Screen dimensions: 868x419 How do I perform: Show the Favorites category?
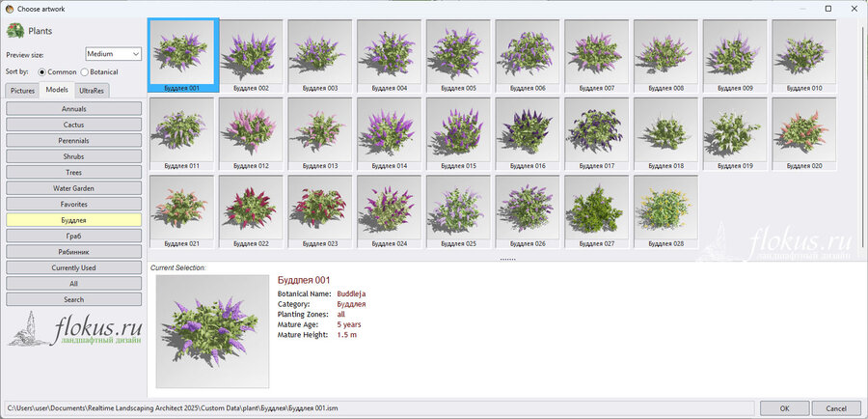tap(73, 204)
